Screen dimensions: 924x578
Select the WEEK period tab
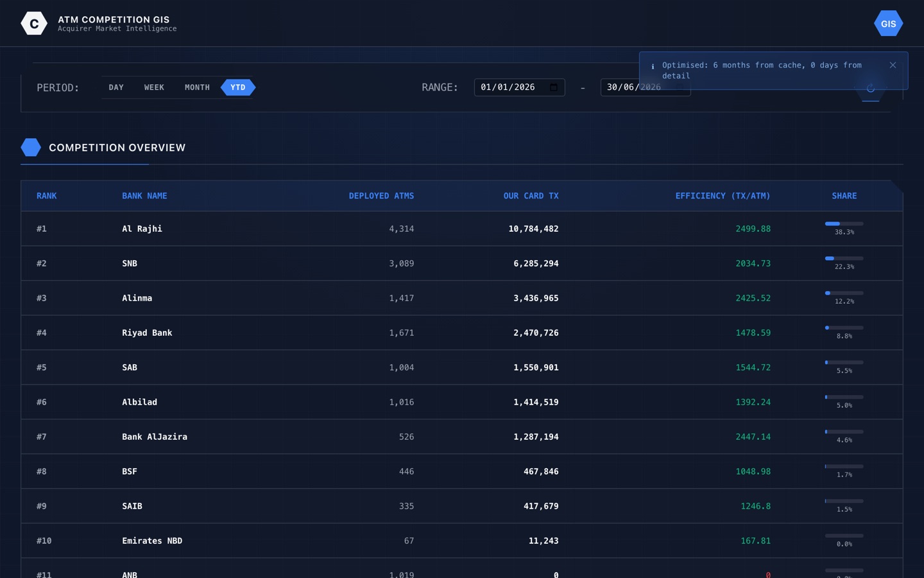(x=154, y=87)
